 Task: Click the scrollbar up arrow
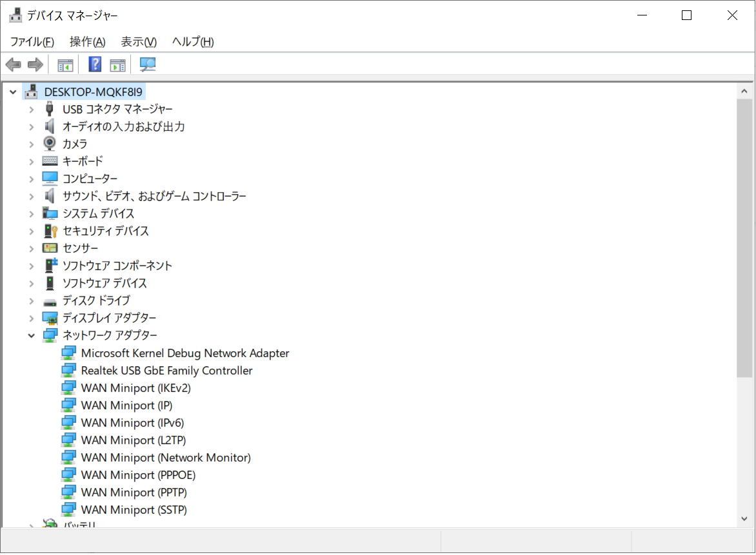(744, 91)
